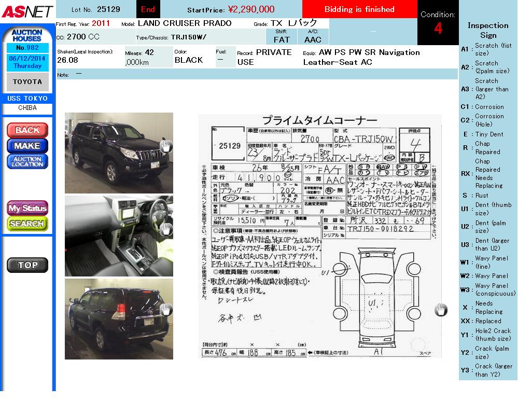Click the green SEARCH button

click(27, 224)
